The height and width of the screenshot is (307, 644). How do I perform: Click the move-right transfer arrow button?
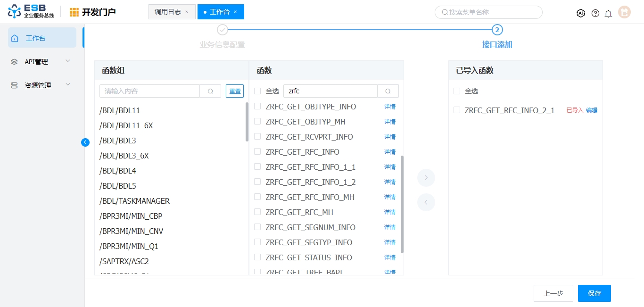click(426, 178)
